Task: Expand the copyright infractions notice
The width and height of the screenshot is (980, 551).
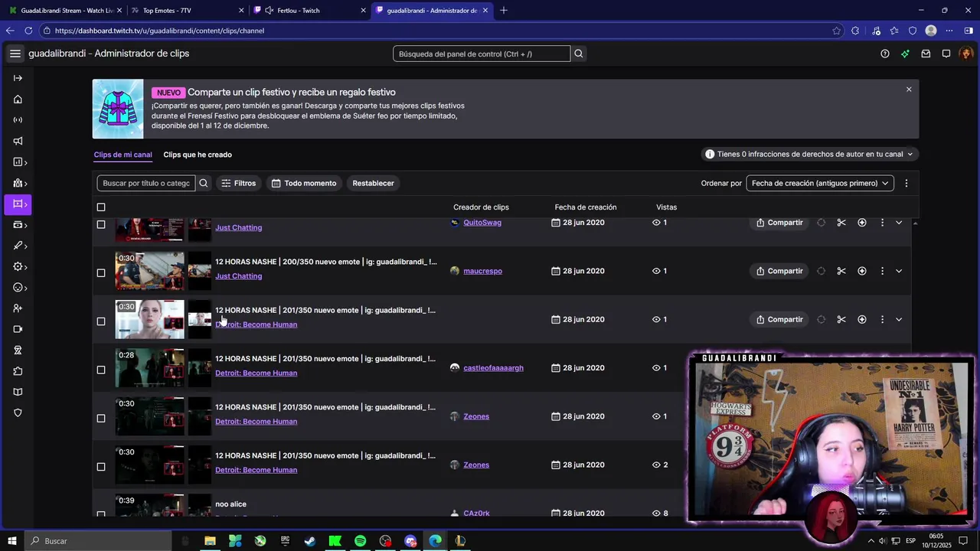Action: [x=810, y=154]
